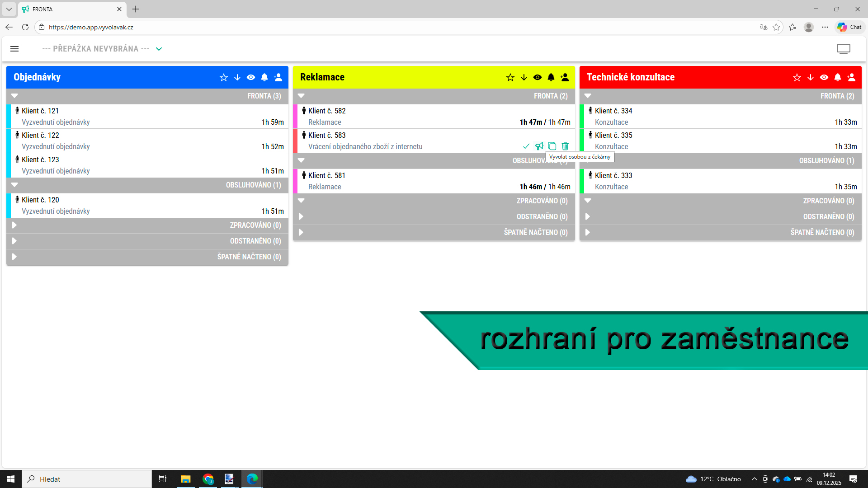
Task: Click the megaphone icon for Klient č. 583
Action: click(539, 146)
